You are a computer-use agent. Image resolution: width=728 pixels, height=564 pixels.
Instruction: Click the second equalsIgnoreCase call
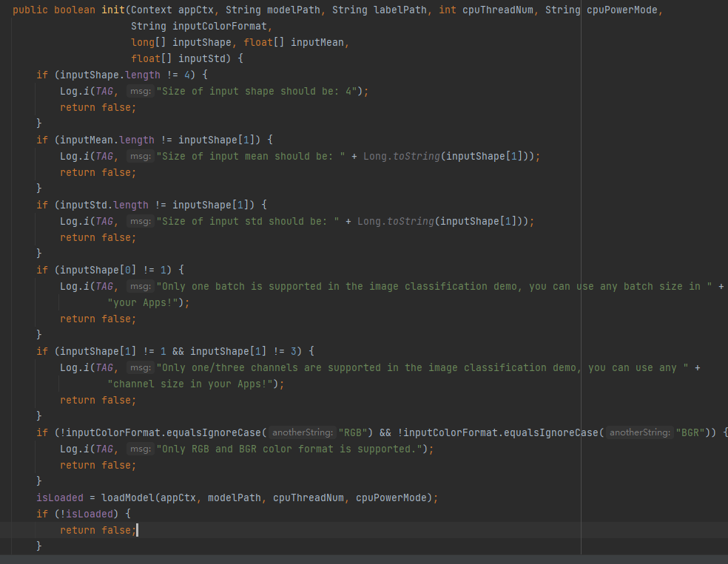coord(552,432)
